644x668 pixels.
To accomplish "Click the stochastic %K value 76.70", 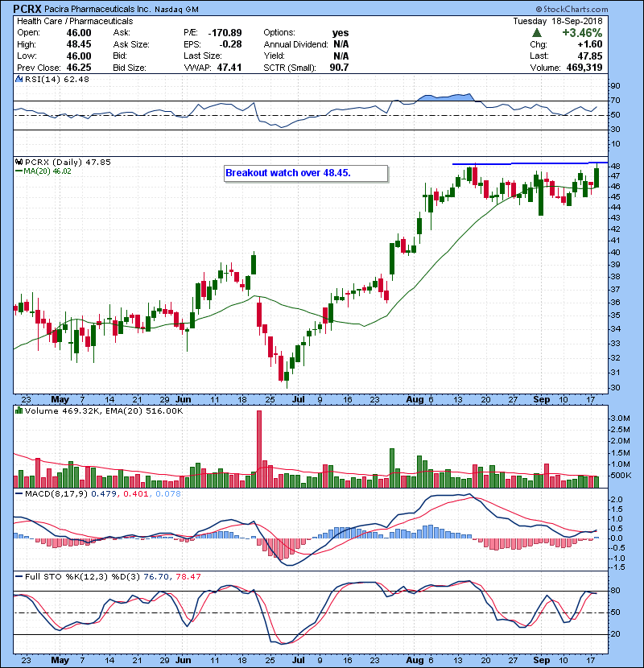I will pyautogui.click(x=156, y=576).
